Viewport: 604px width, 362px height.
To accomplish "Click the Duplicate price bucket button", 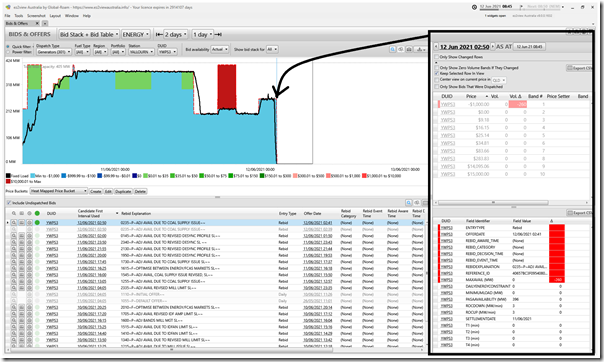I will 123,191.
